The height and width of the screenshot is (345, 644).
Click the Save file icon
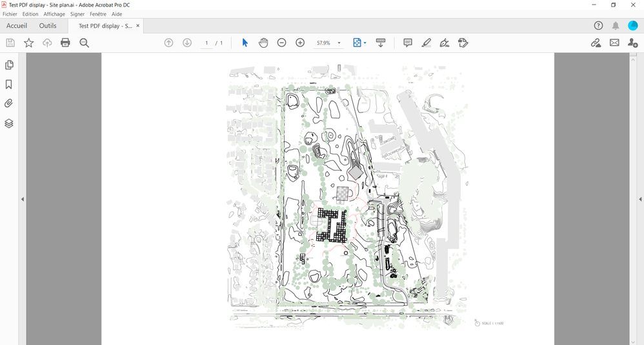pos(10,43)
